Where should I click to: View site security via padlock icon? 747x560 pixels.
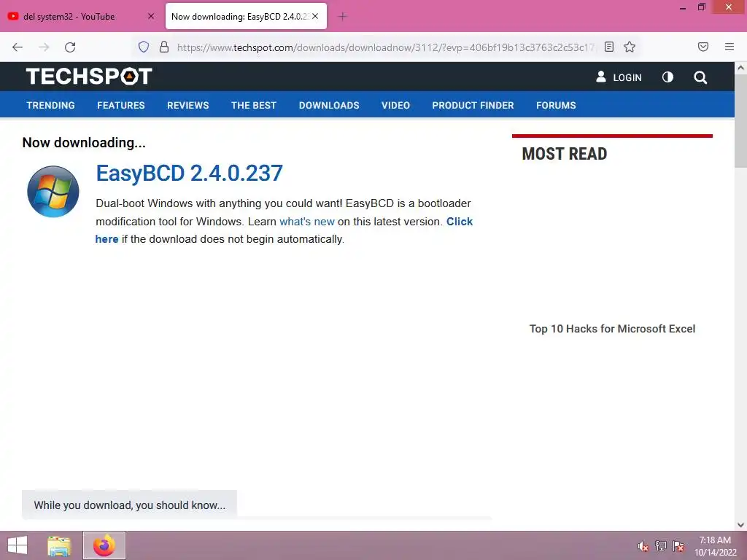click(164, 47)
